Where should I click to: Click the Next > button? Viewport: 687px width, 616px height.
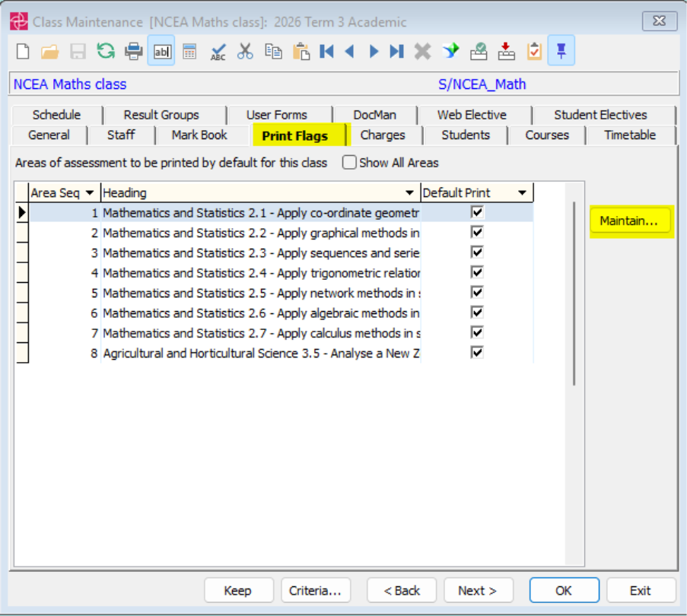tap(478, 590)
